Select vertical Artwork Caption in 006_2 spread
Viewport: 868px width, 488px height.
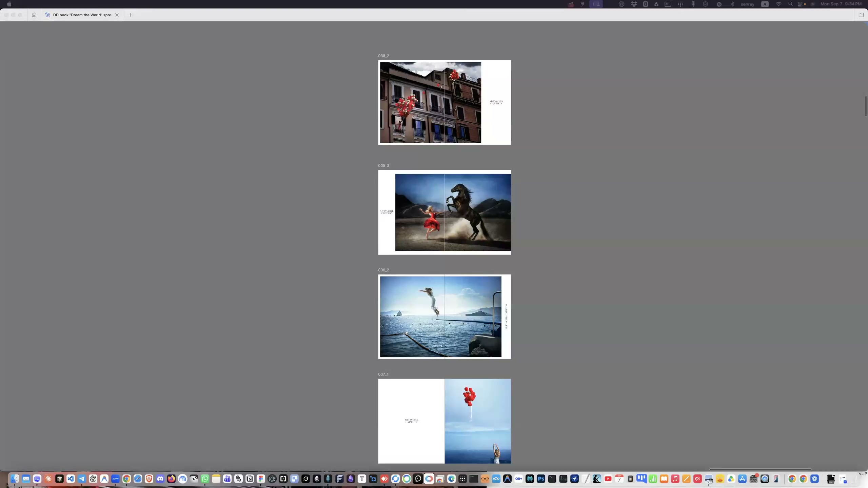click(506, 317)
